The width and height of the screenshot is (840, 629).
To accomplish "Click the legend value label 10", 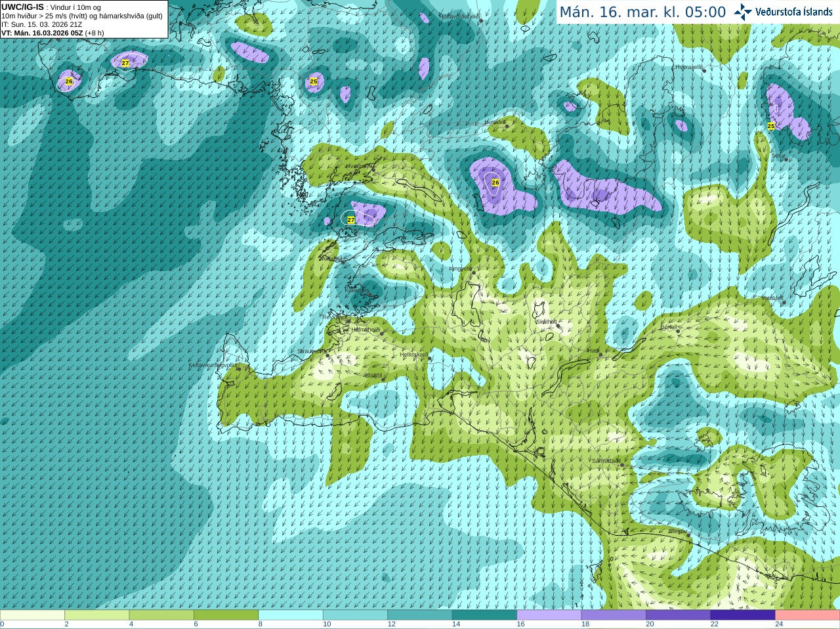I will pos(327,624).
